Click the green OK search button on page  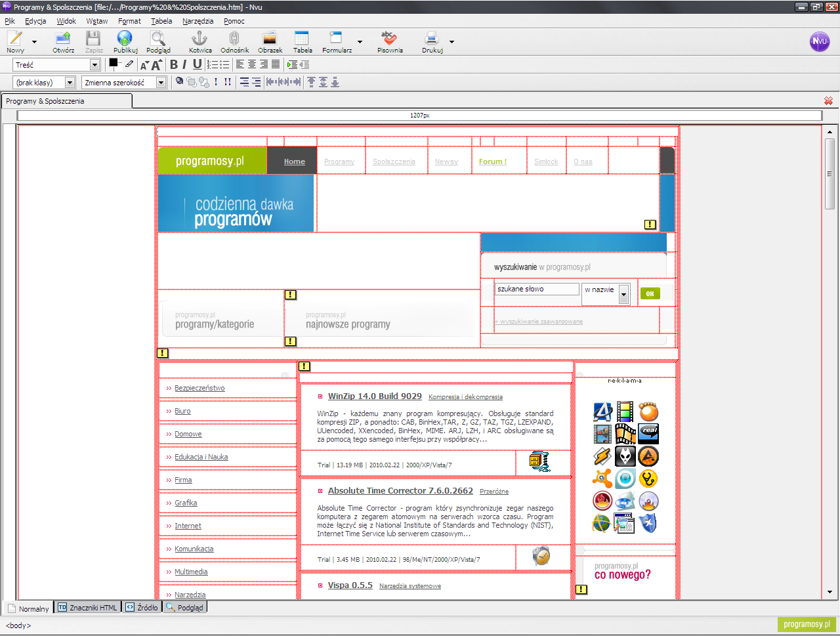(650, 293)
